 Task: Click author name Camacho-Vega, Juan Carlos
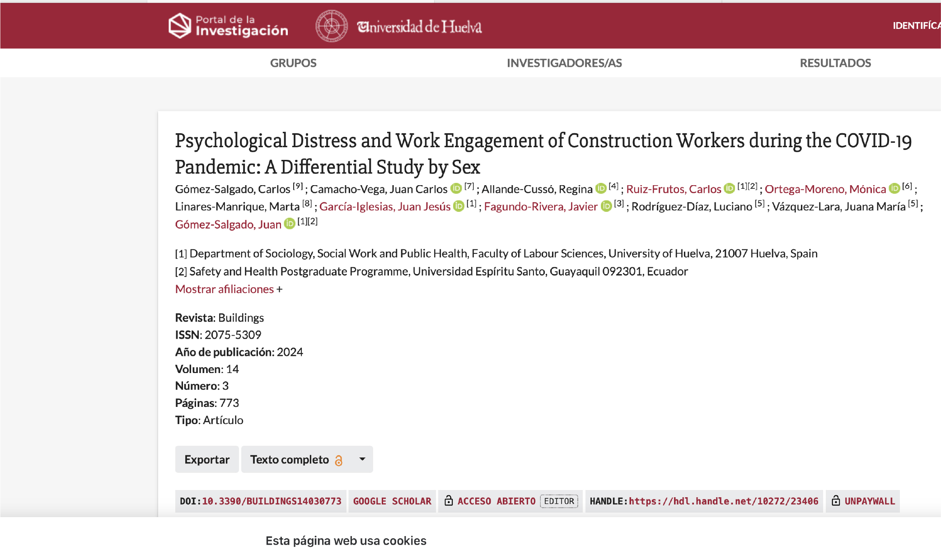pos(379,189)
